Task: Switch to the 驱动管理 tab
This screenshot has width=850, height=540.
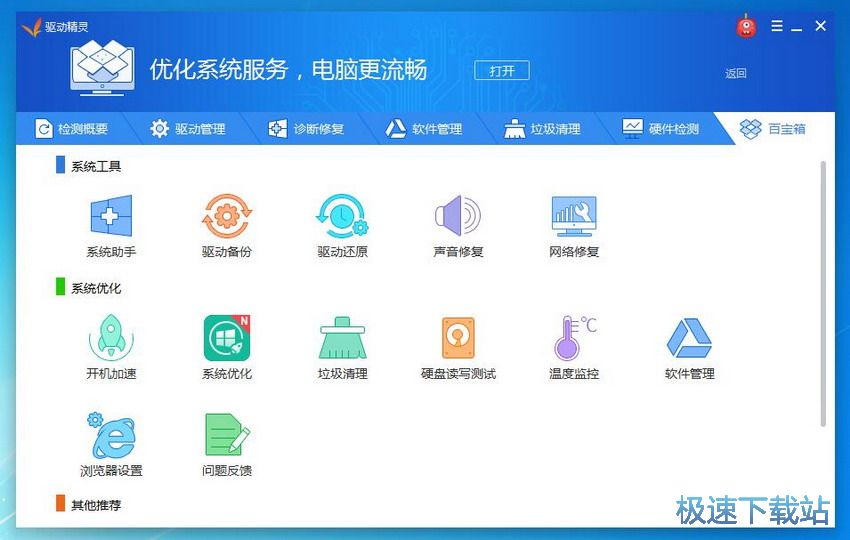Action: 187,128
